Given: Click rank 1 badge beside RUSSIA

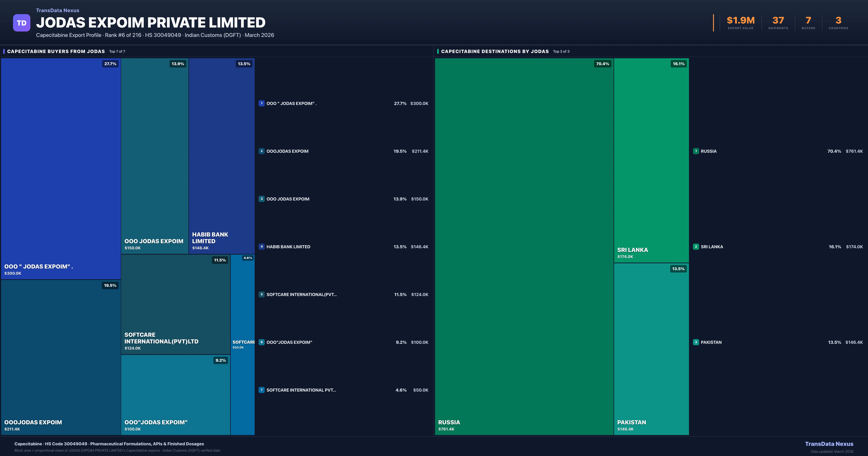Looking at the screenshot, I should (696, 151).
